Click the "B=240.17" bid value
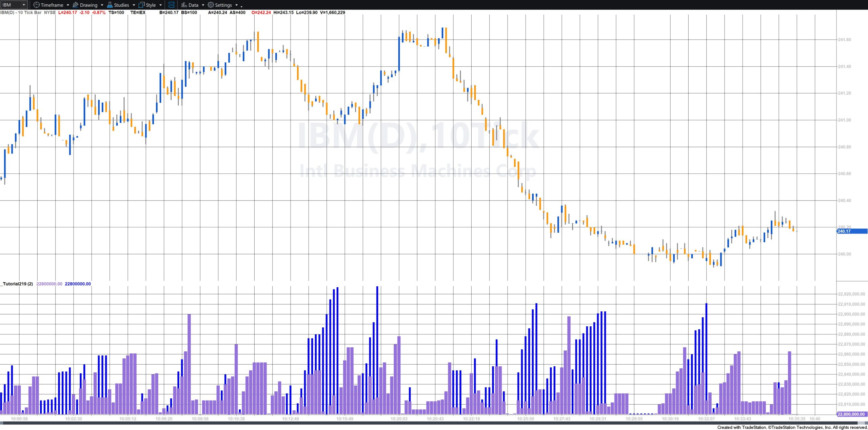868x430 pixels. click(x=169, y=13)
